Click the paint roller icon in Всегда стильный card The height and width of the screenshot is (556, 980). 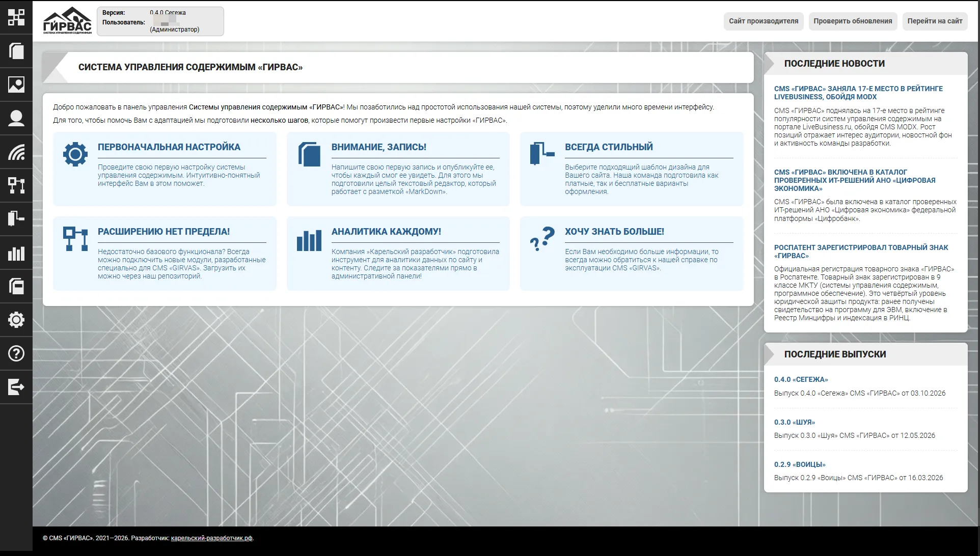[x=542, y=154]
